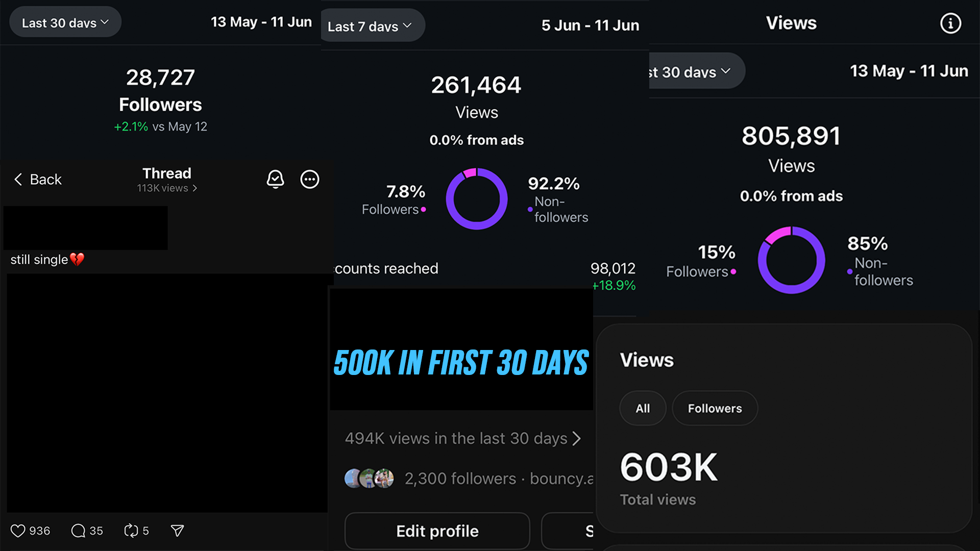Tap the notification bell icon in Thread header
This screenshot has height=551, width=980.
[x=275, y=179]
